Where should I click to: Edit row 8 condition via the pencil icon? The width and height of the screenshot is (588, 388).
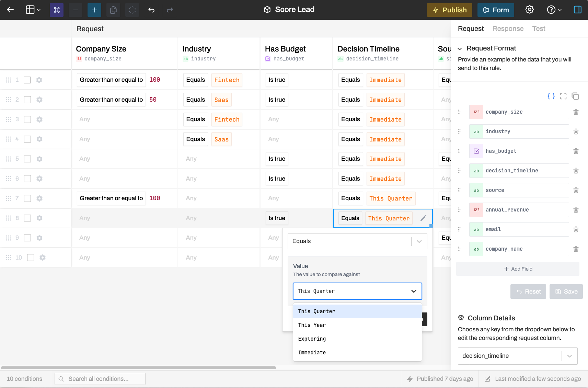[x=424, y=218]
